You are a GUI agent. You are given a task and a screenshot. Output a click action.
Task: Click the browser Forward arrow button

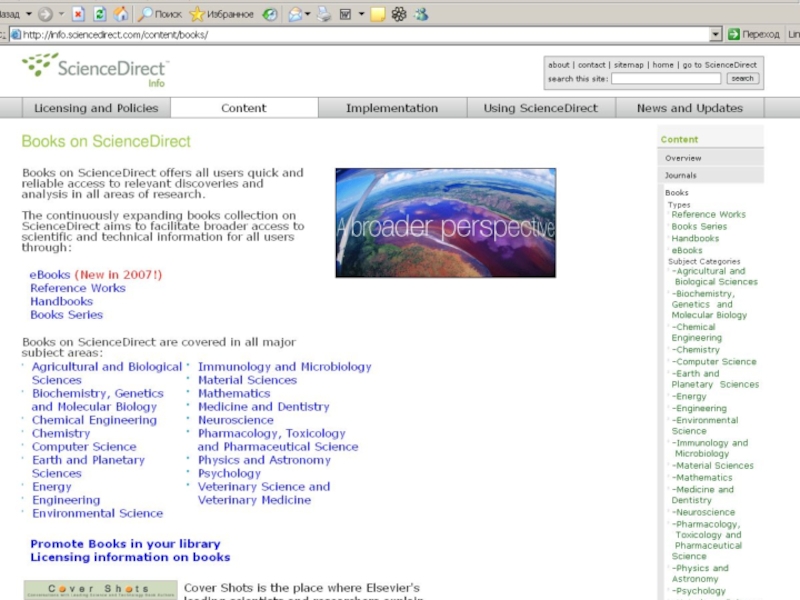pyautogui.click(x=46, y=14)
